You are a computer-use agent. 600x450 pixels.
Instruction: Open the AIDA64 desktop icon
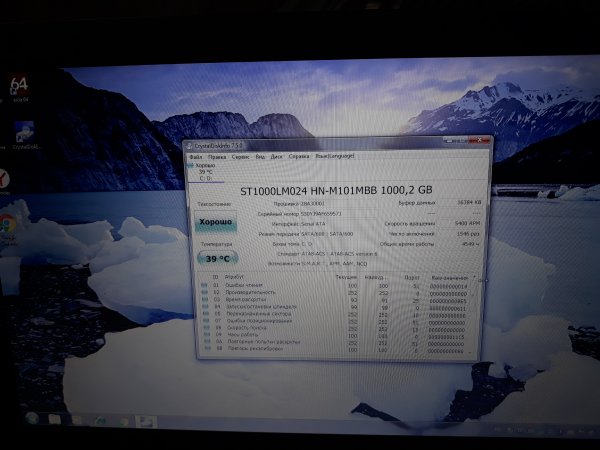tap(19, 86)
